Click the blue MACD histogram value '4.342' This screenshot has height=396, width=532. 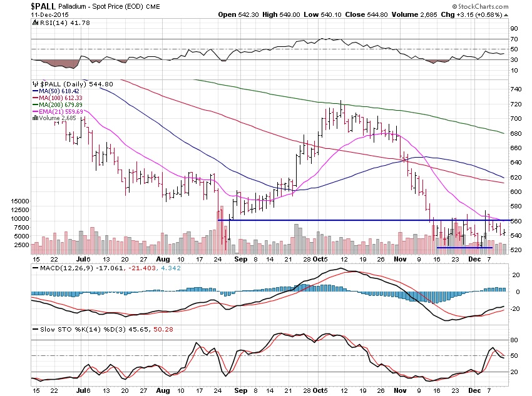pos(171,268)
